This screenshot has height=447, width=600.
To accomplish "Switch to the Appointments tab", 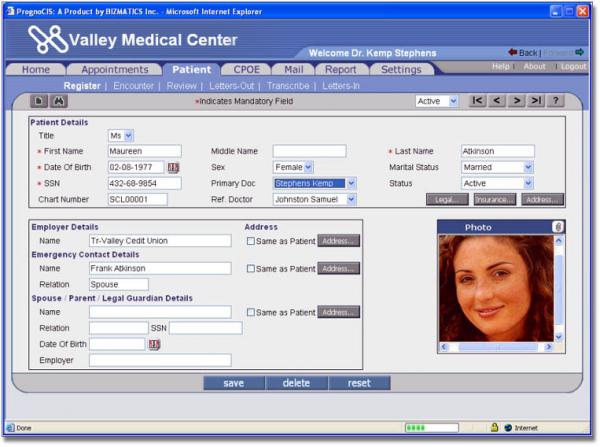I will pos(115,70).
